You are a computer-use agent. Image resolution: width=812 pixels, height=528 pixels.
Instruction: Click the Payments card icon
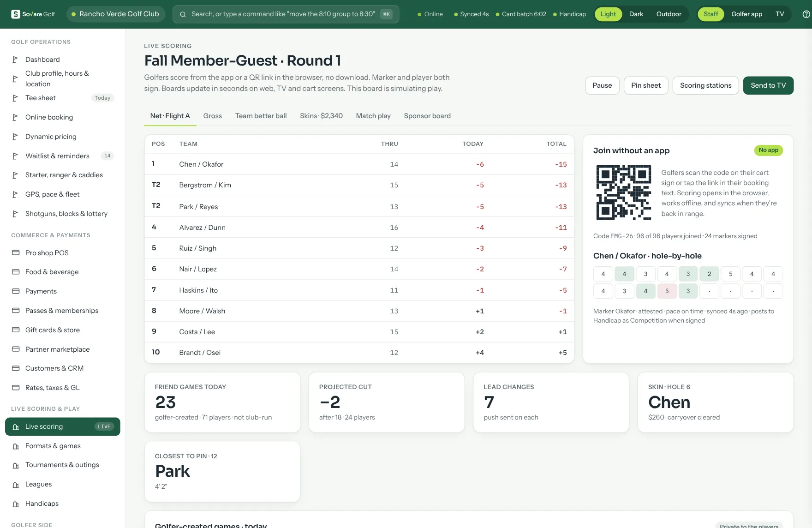(x=16, y=291)
